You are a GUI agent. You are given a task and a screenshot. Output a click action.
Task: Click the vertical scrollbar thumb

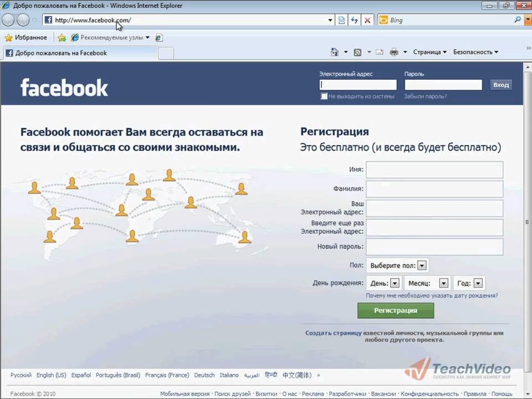[527, 222]
